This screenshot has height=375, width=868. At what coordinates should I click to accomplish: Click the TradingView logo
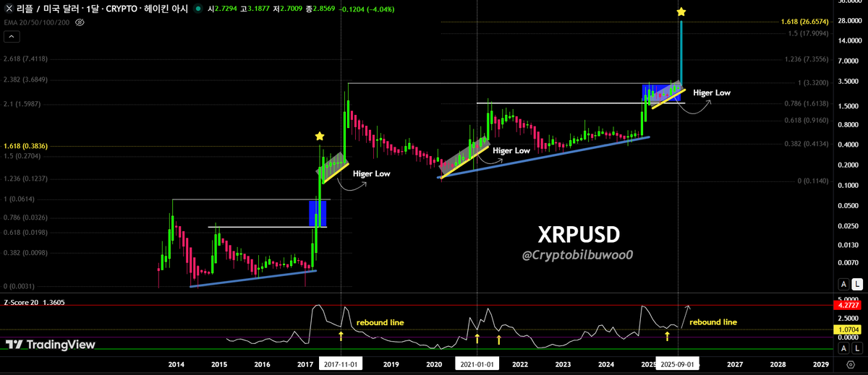coord(51,345)
